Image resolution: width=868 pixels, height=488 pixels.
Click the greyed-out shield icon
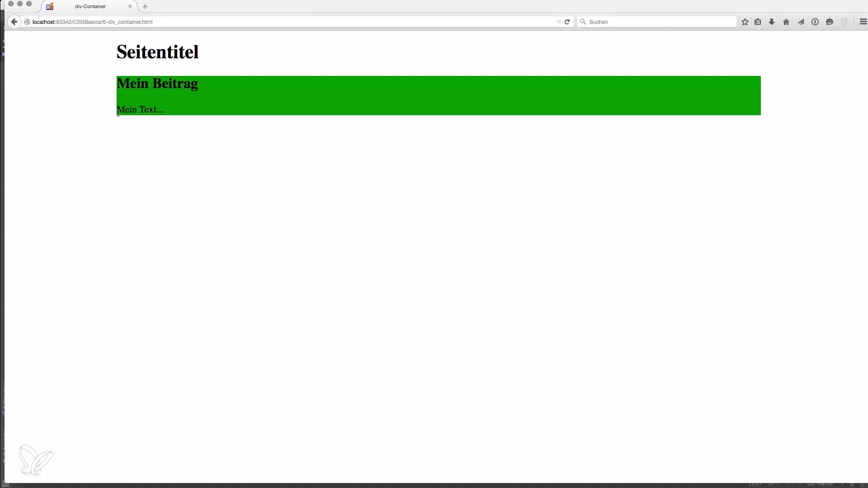pyautogui.click(x=844, y=22)
